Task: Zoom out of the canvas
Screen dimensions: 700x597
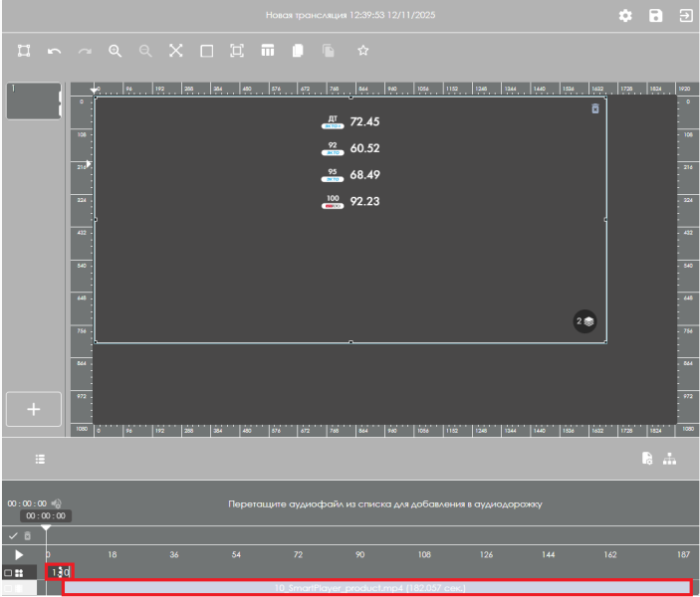Action: coord(146,50)
